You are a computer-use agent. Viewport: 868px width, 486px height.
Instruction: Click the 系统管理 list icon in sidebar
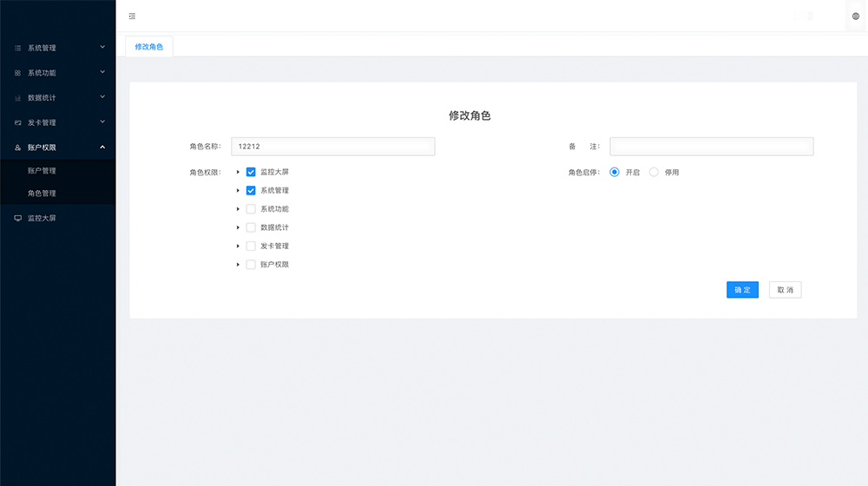click(18, 48)
